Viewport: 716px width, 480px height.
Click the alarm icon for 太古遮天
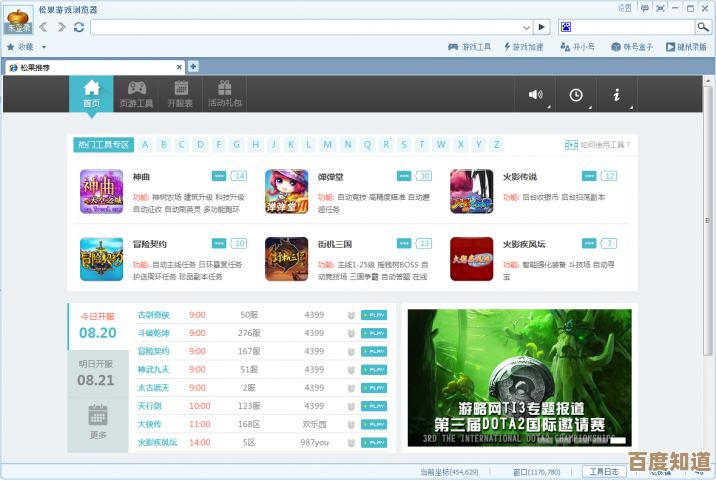[x=351, y=388]
